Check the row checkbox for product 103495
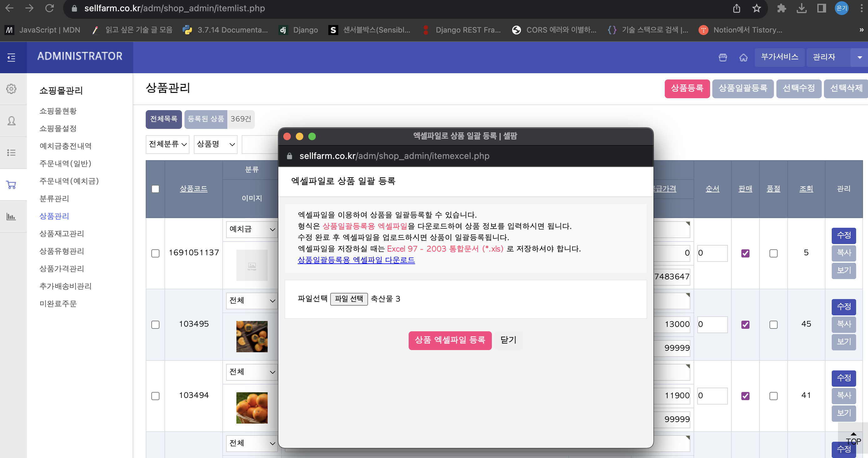Viewport: 868px width, 458px height. pyautogui.click(x=155, y=324)
